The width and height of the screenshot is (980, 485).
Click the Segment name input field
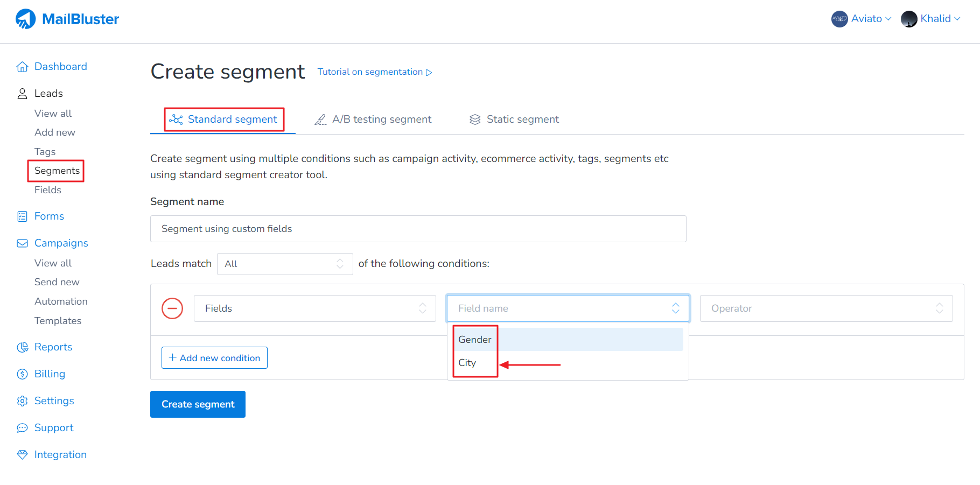(x=418, y=229)
